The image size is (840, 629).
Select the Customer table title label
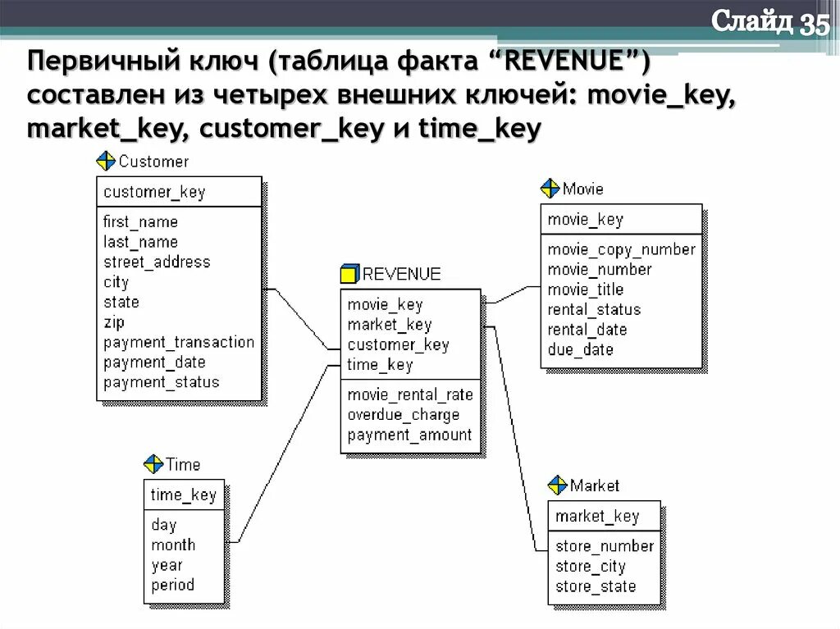click(153, 162)
